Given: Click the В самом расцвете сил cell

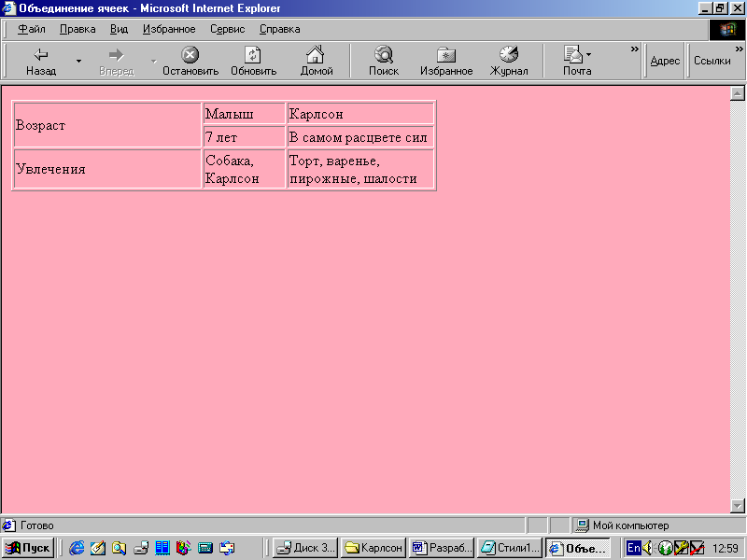Looking at the screenshot, I should click(x=360, y=137).
